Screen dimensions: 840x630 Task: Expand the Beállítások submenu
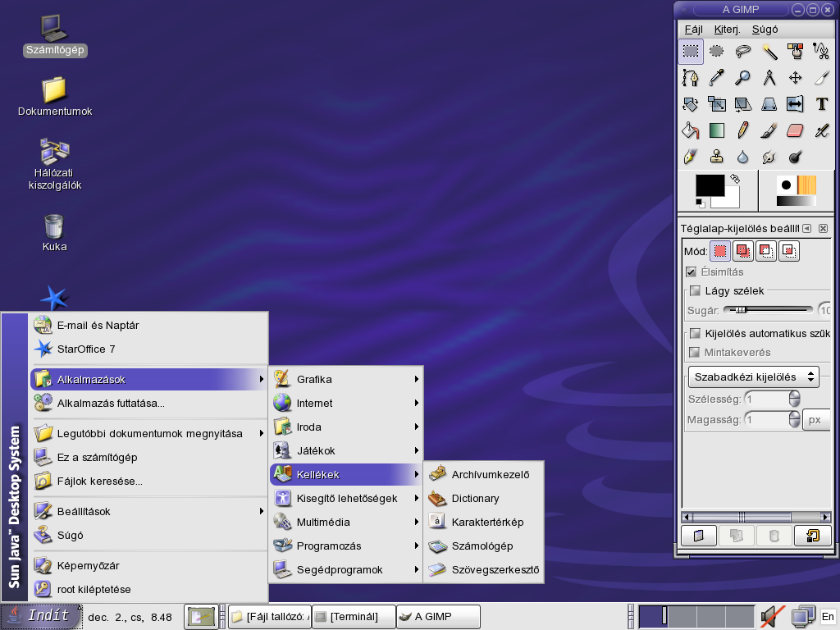(x=149, y=511)
